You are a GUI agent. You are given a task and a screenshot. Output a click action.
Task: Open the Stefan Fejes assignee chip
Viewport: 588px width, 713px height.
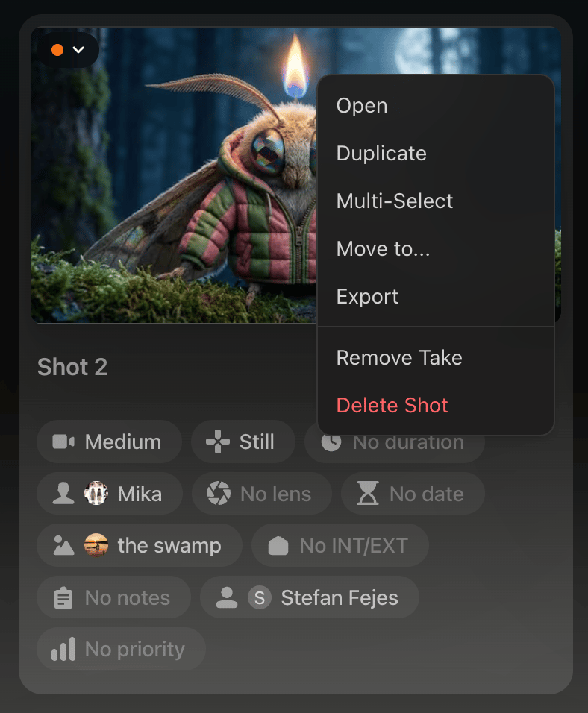point(310,597)
